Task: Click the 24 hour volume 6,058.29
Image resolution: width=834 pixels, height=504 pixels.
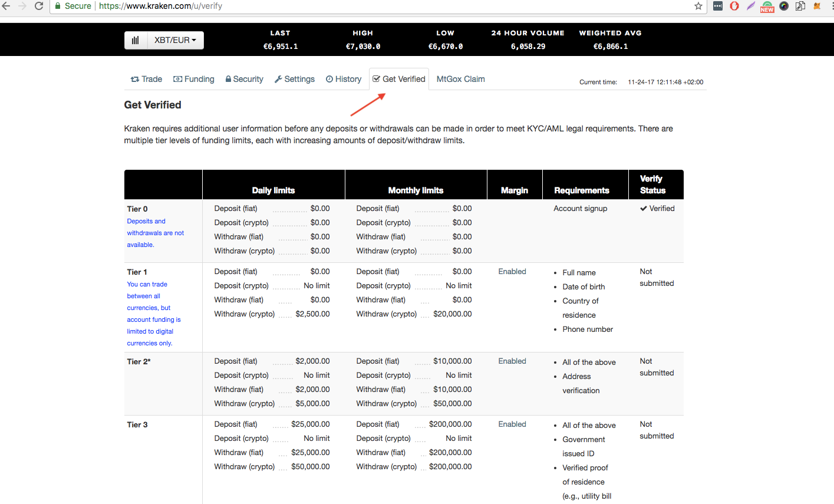Action: 528,47
